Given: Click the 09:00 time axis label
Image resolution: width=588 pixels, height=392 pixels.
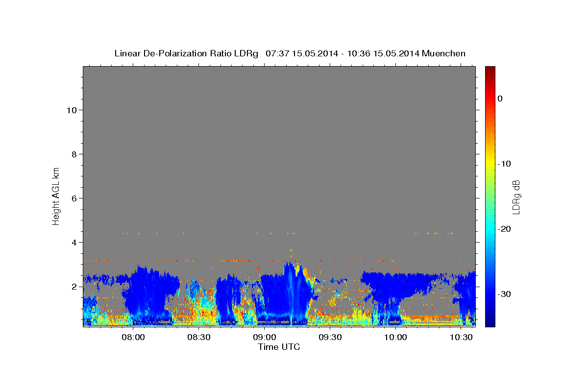Looking at the screenshot, I should (x=264, y=337).
